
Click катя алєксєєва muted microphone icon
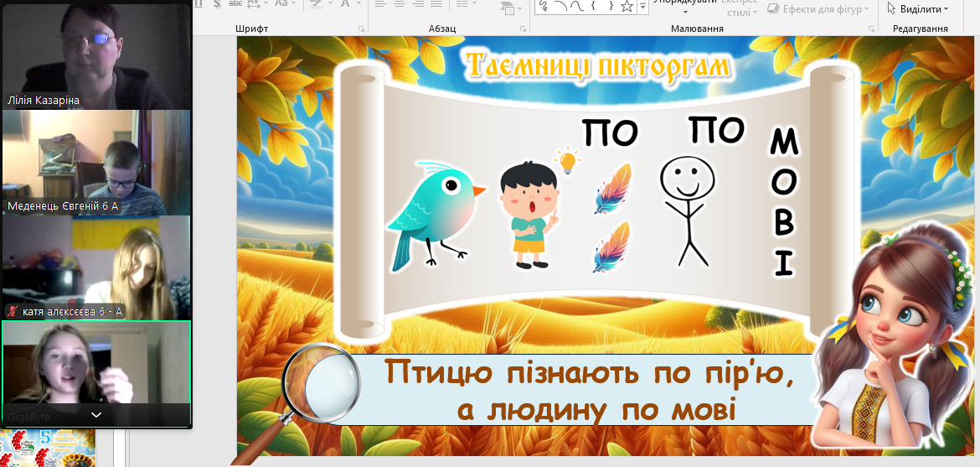tap(12, 311)
